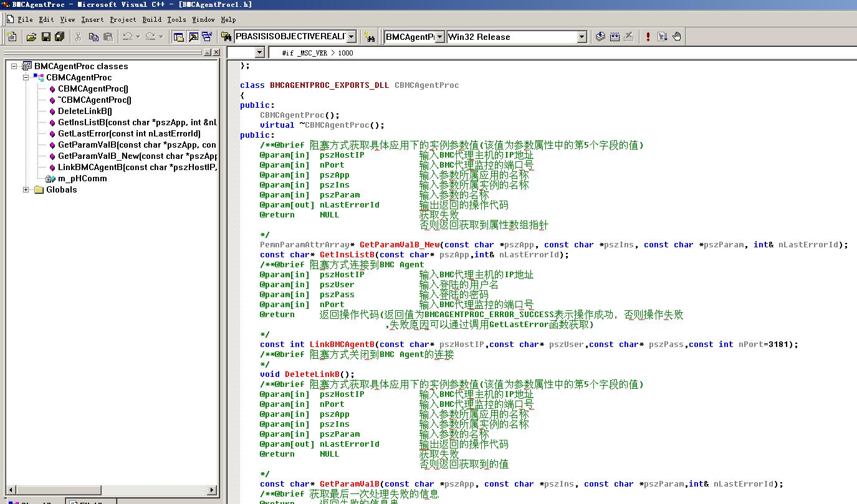Click the Find text input field

(x=290, y=37)
